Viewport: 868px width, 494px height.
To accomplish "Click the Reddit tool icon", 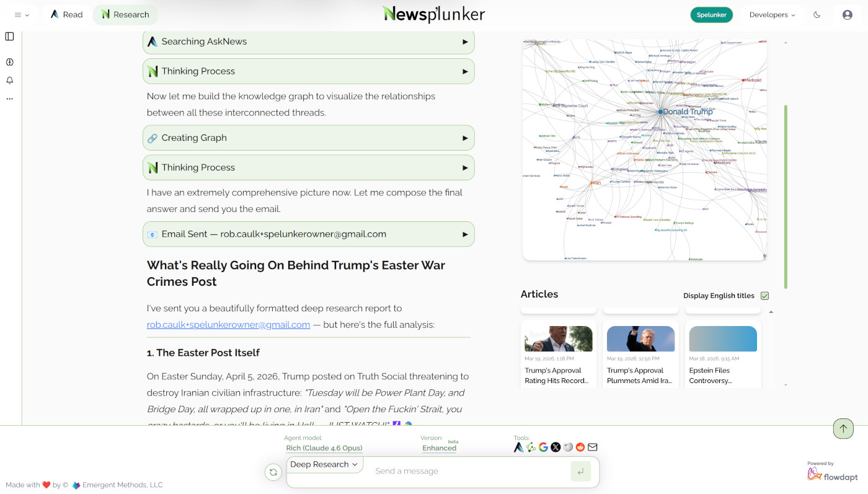I will tap(580, 447).
